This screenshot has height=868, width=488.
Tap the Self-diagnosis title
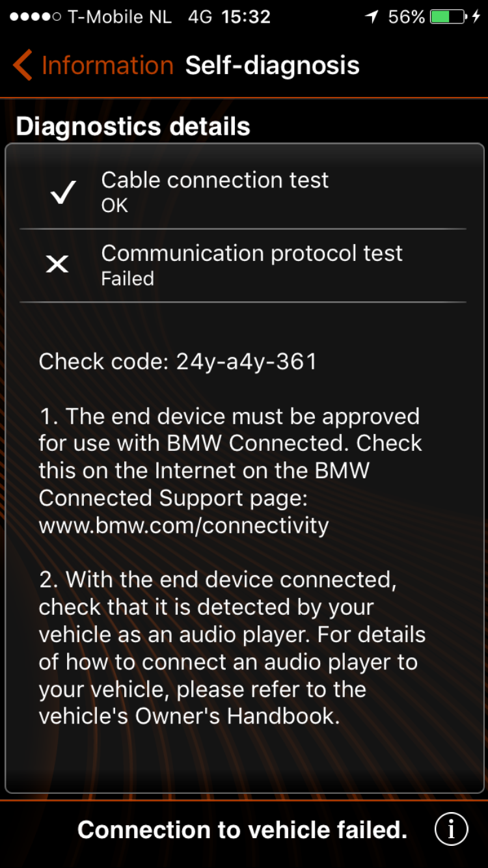click(272, 66)
